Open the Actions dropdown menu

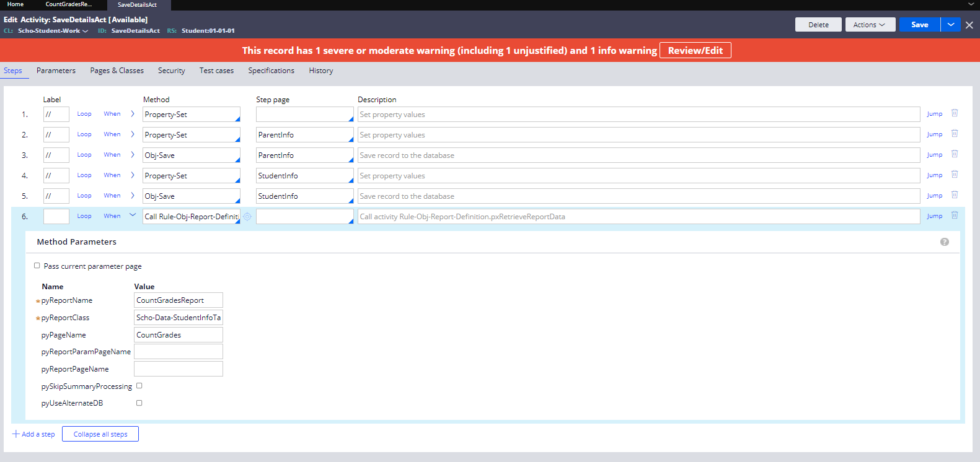point(869,25)
